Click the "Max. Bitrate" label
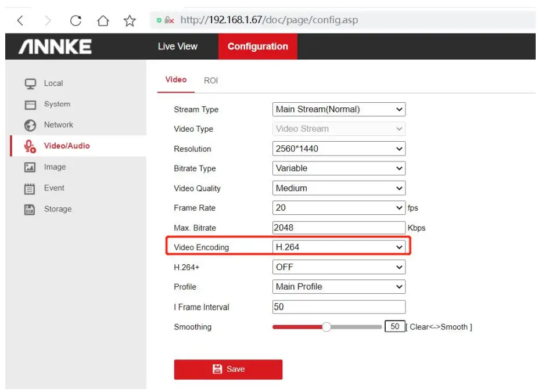Screen dimensions: 538x392 [195, 228]
